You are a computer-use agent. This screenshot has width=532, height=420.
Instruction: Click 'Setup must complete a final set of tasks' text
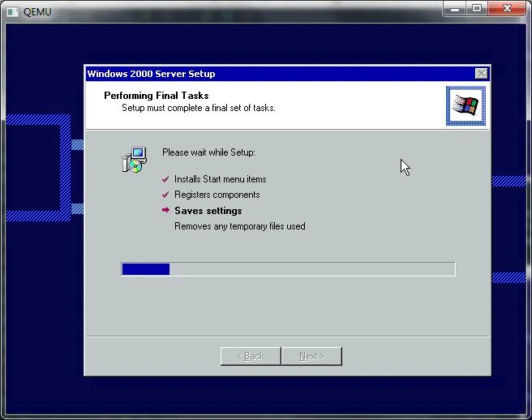click(x=199, y=108)
